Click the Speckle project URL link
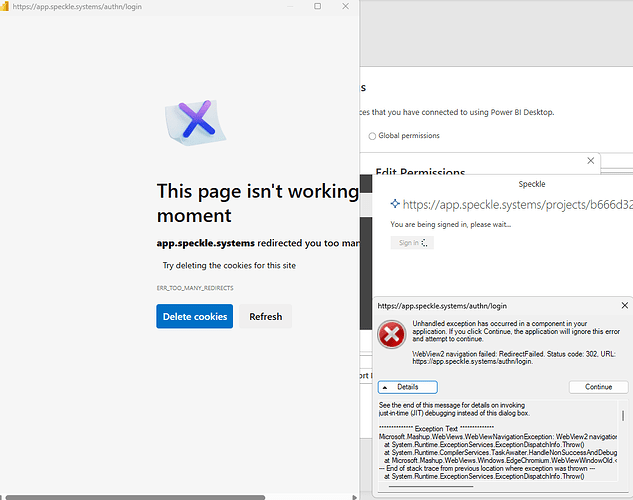633x500 pixels. 518,205
